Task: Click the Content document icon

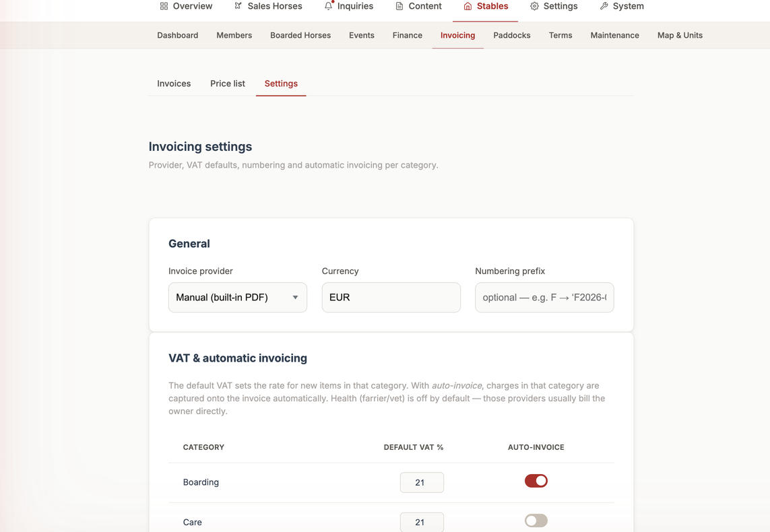Action: [399, 6]
